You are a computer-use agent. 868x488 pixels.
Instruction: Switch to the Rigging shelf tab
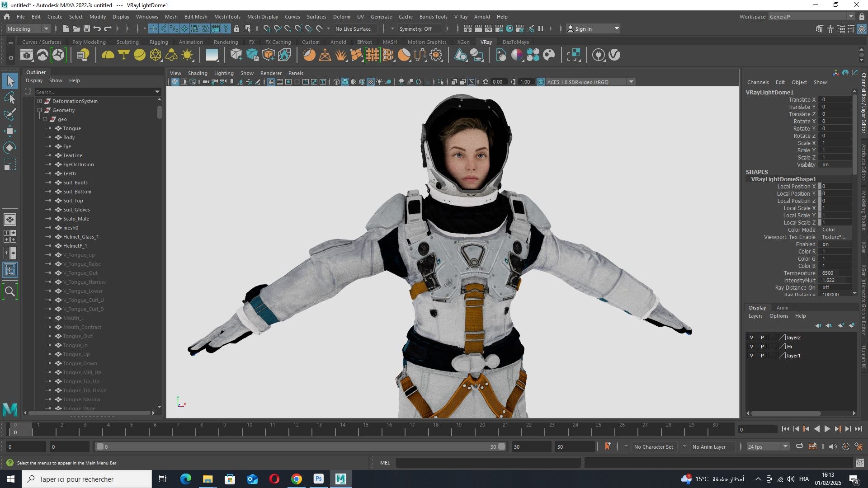click(x=159, y=42)
